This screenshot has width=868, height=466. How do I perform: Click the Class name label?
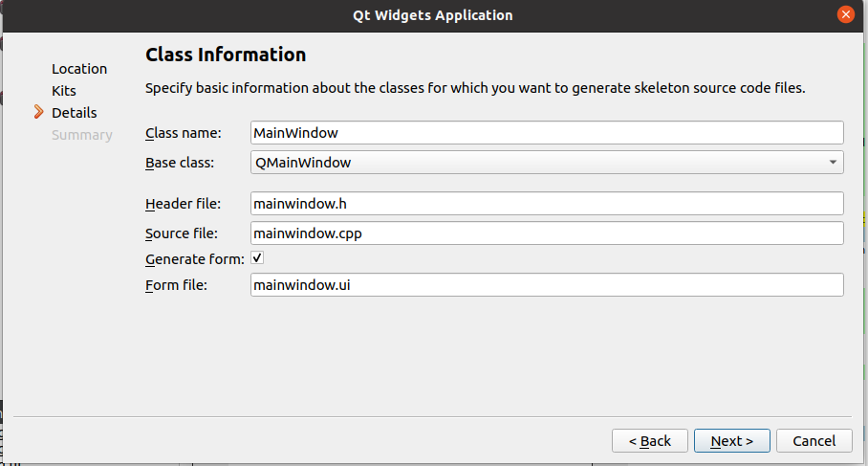pos(184,133)
